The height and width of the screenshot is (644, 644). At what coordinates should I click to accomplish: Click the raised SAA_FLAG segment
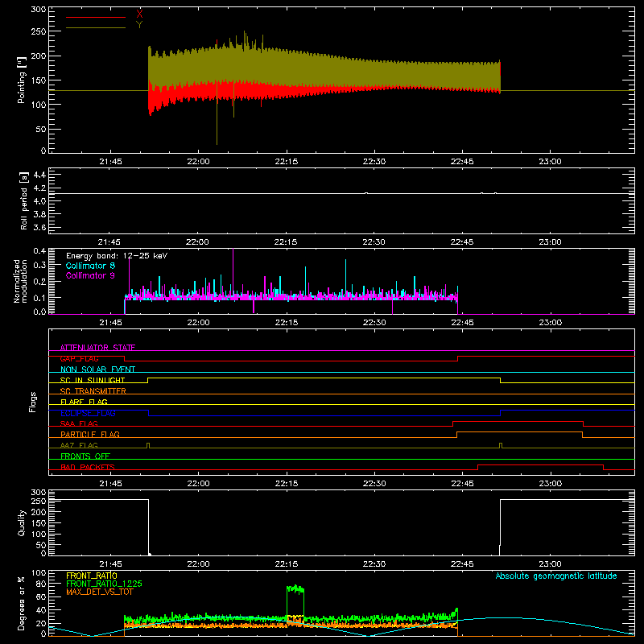pos(518,421)
